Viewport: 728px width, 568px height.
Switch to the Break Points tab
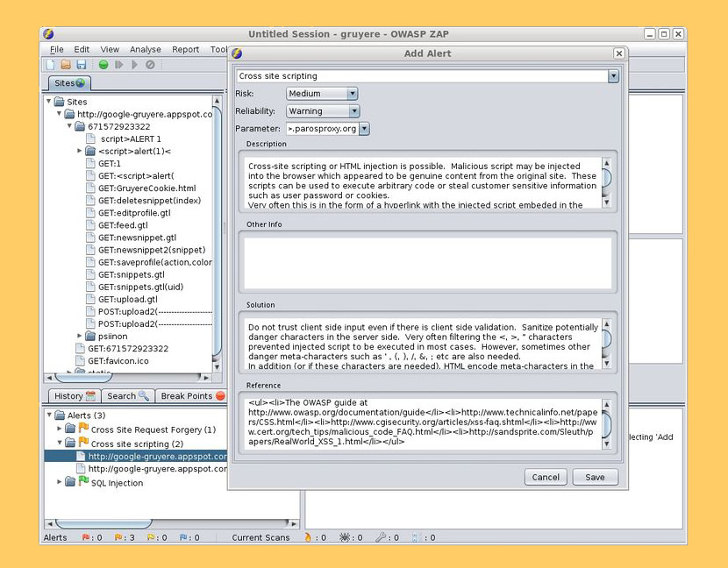[192, 396]
